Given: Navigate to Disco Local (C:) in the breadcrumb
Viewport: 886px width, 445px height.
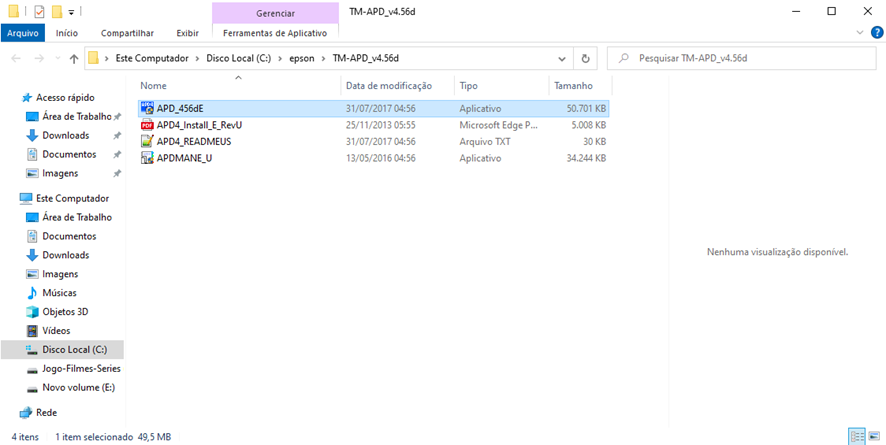Looking at the screenshot, I should [240, 58].
